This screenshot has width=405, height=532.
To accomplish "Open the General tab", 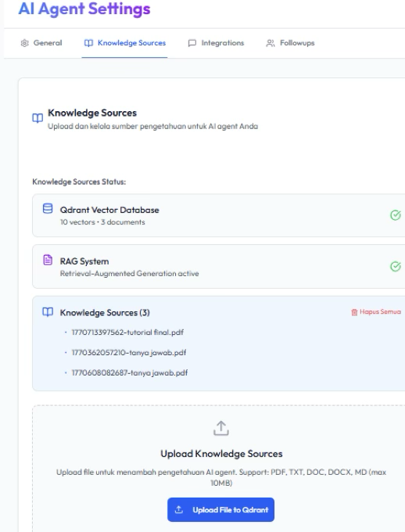I will click(x=41, y=43).
